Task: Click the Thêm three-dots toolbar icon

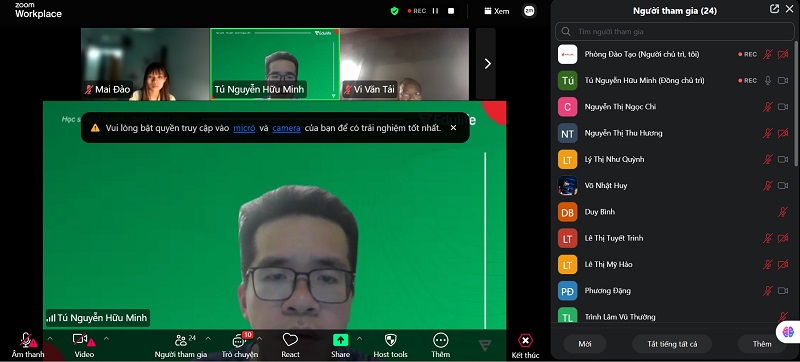Action: coord(440,340)
